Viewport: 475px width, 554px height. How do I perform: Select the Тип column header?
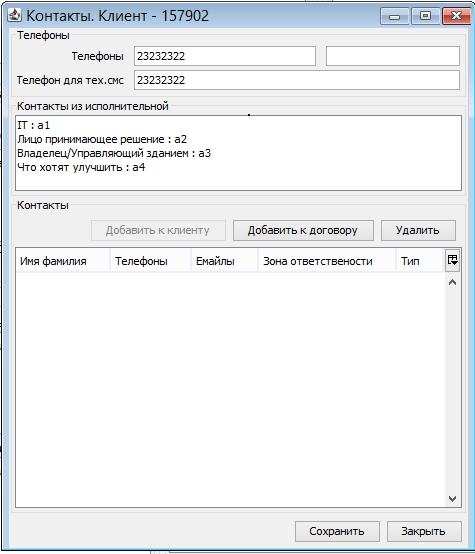point(420,261)
